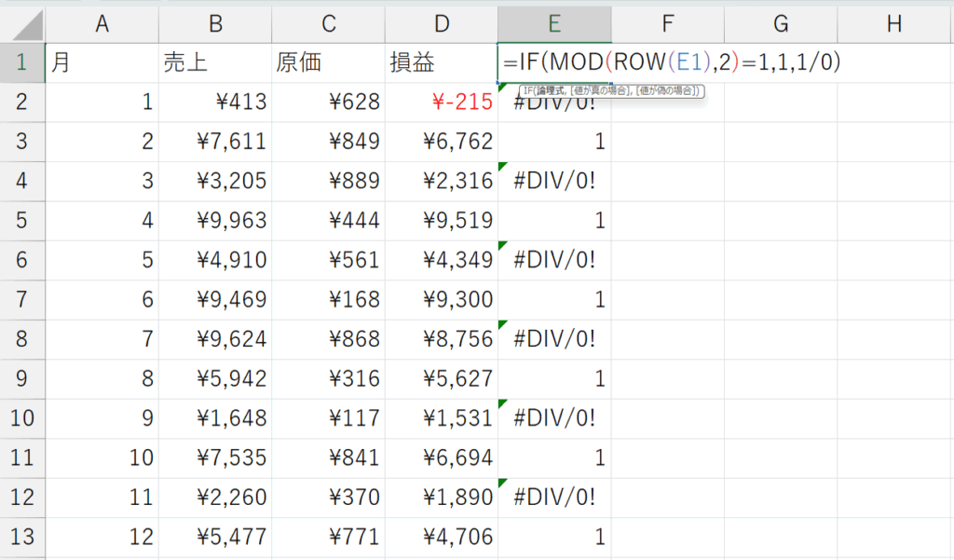The width and height of the screenshot is (954, 560).
Task: Select column G header
Action: point(781,24)
